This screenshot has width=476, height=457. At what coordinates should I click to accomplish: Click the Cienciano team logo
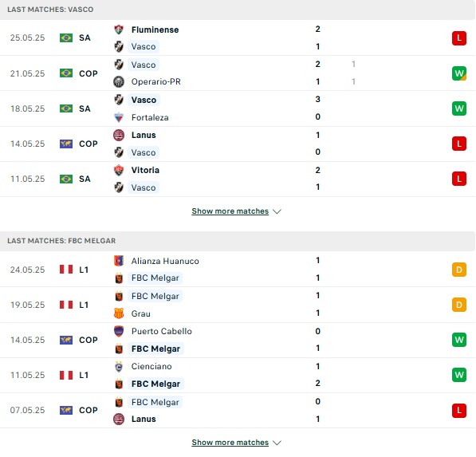point(119,367)
